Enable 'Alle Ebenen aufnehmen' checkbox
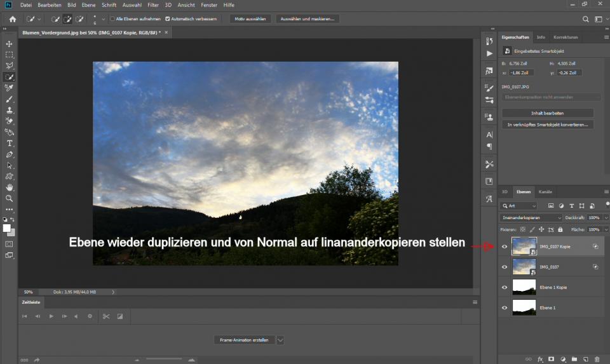 [112, 19]
